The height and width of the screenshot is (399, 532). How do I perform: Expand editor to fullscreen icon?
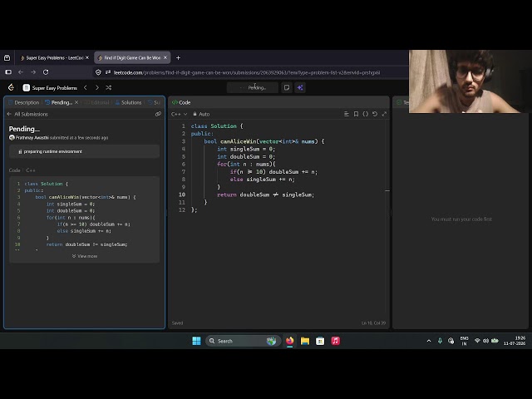[x=384, y=114]
